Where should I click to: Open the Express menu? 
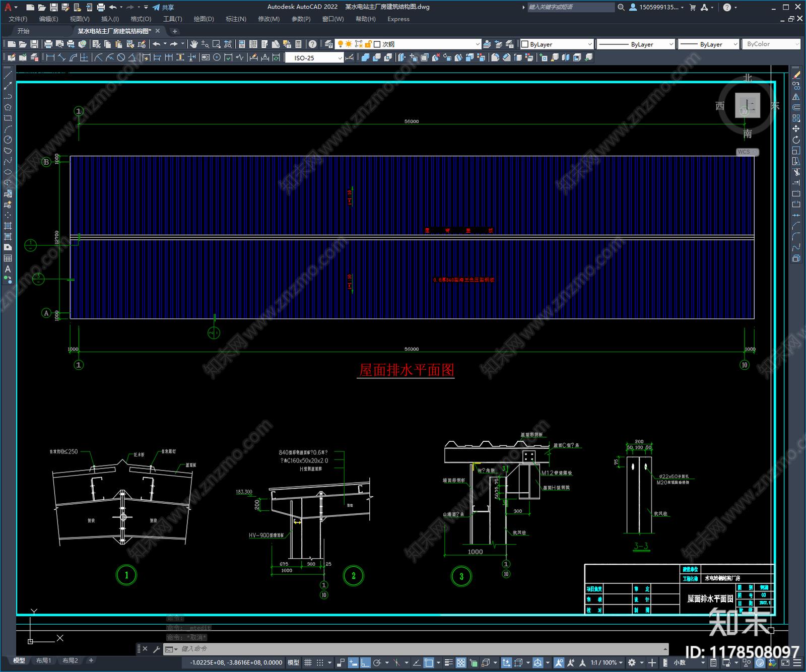[x=398, y=19]
